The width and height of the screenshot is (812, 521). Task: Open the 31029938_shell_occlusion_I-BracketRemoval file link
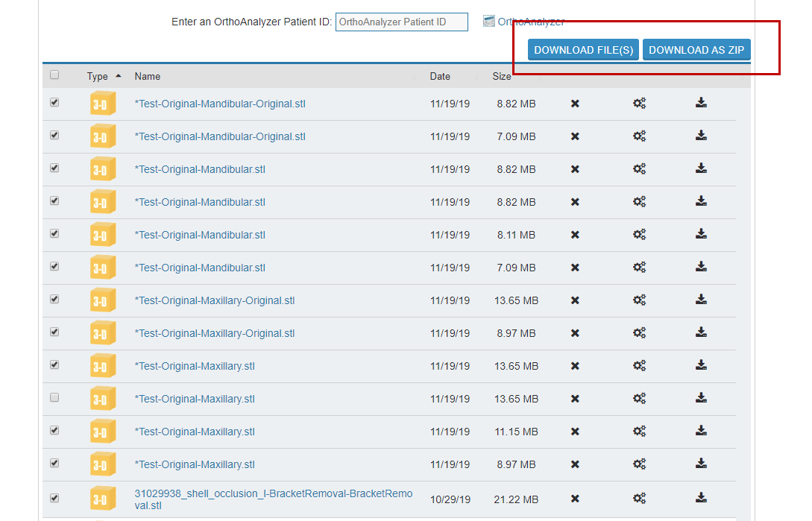(274, 499)
